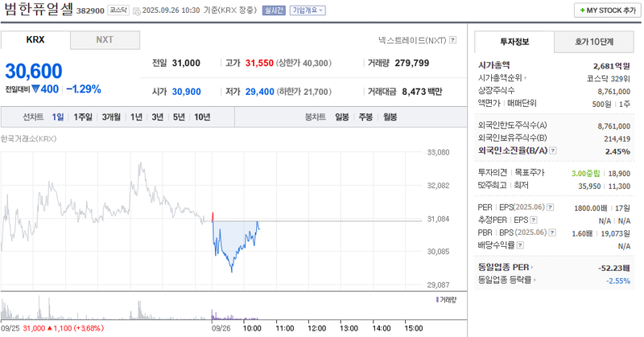
Task: Click the intraday price line chart
Action: click(212, 219)
